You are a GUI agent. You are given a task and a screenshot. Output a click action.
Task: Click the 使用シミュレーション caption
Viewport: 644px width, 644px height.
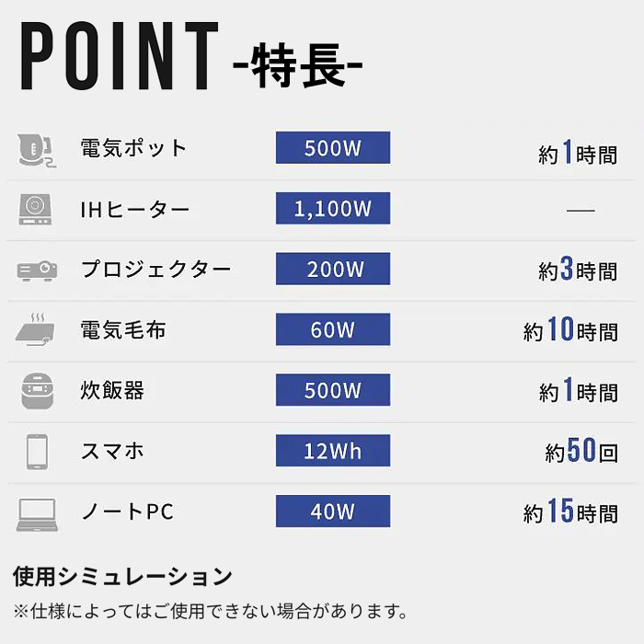point(122,576)
